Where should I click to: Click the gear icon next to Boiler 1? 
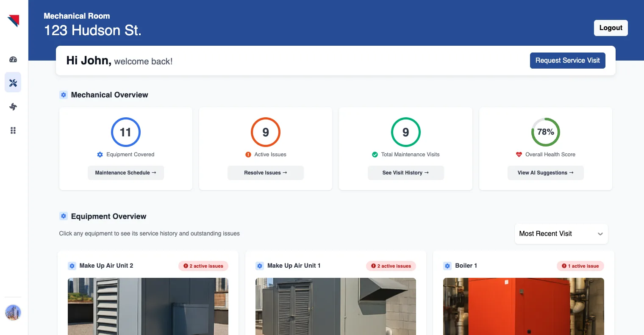tap(447, 266)
